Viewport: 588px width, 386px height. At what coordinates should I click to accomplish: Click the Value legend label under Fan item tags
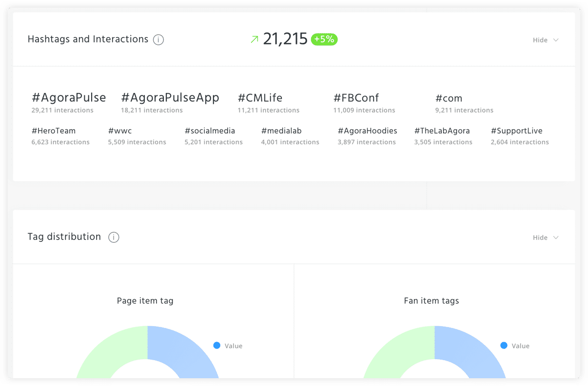(x=520, y=346)
